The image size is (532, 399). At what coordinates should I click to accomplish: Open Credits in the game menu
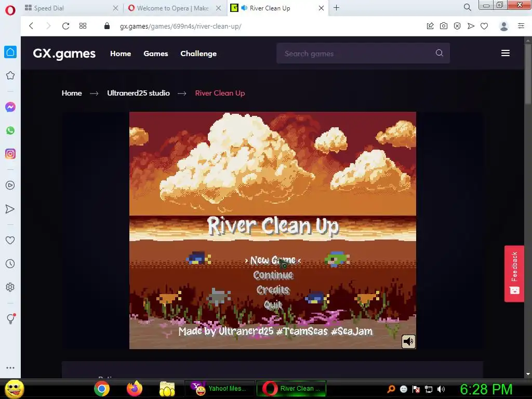(x=273, y=290)
